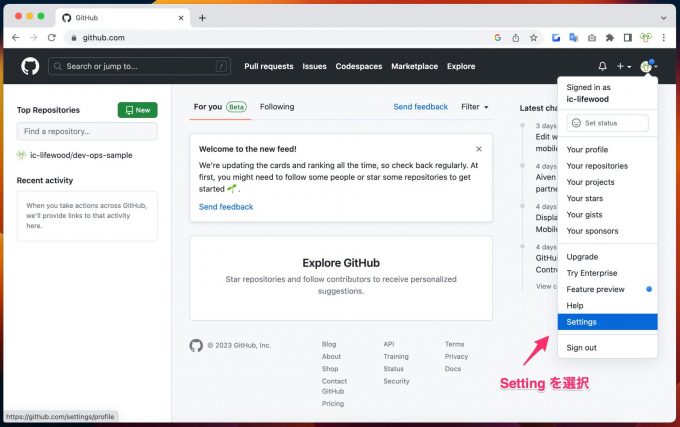Open a new browser tab with plus

pos(202,17)
